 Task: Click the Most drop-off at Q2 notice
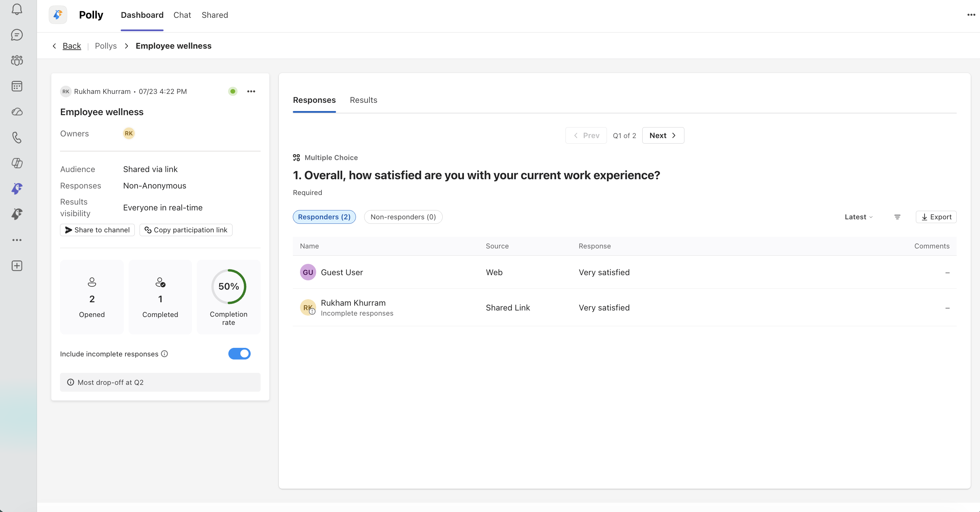[x=160, y=382]
